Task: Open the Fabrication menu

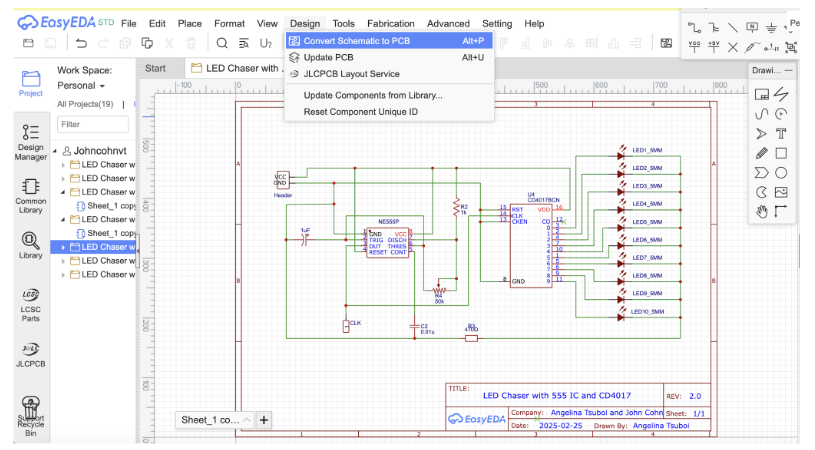Action: pos(390,23)
